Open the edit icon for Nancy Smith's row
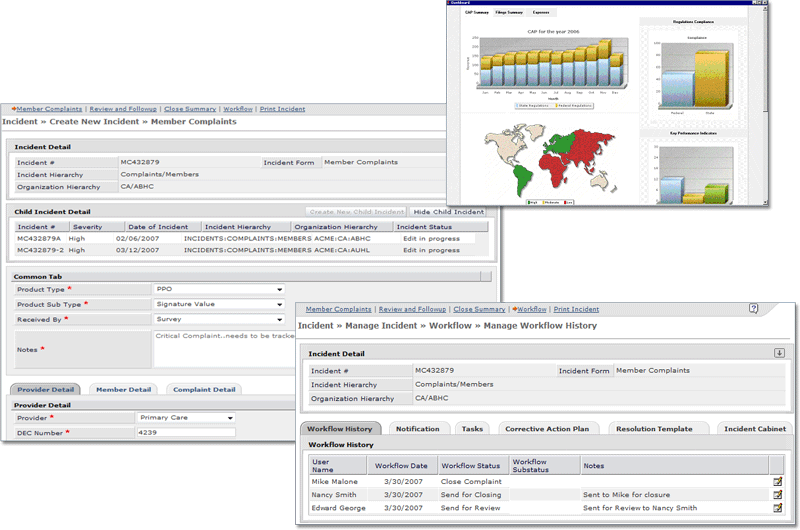 [778, 494]
